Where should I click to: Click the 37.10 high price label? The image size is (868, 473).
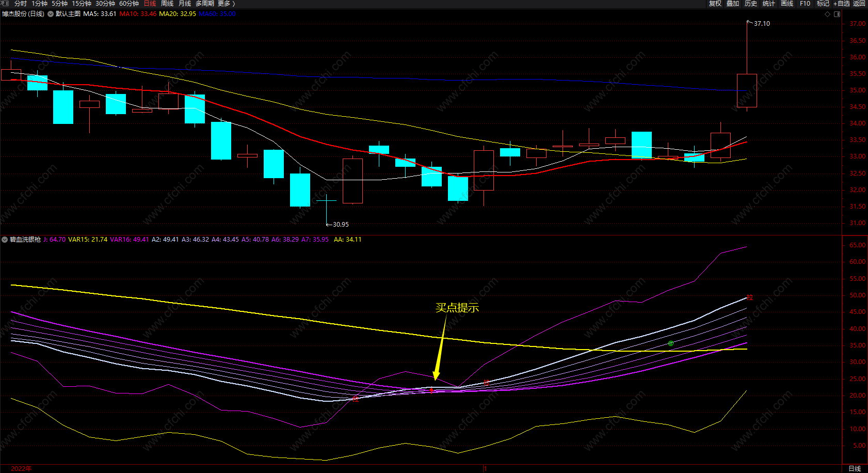[762, 24]
